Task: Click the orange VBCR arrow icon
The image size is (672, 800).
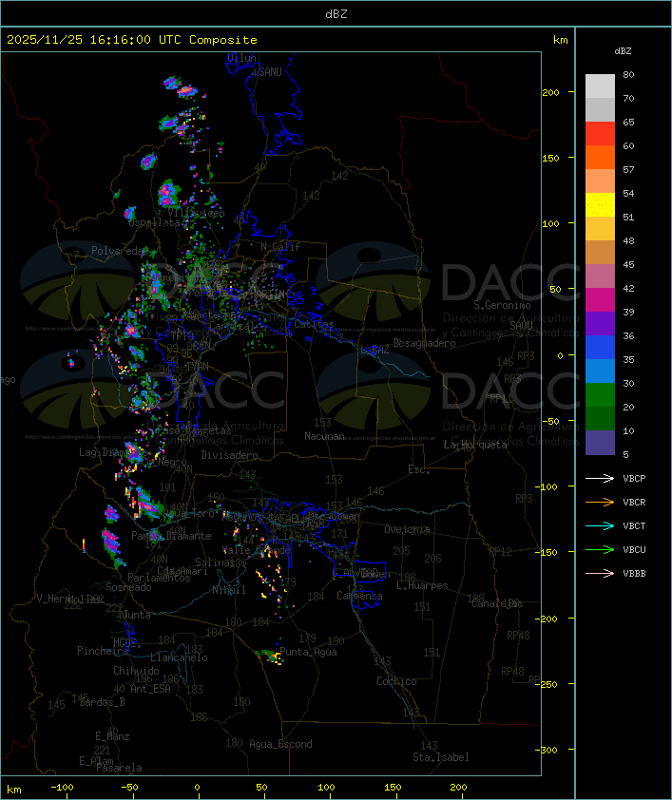Action: click(x=600, y=502)
